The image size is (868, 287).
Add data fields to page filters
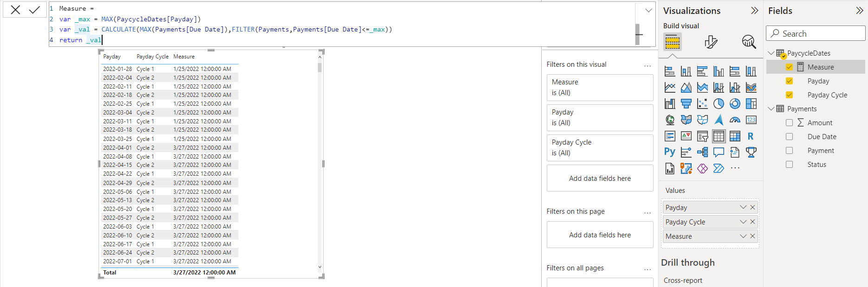point(600,235)
